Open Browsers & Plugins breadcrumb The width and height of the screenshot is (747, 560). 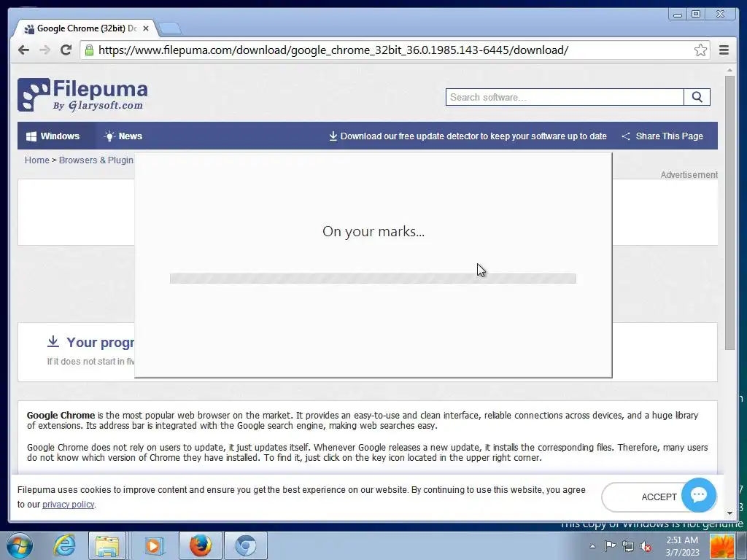click(x=96, y=160)
